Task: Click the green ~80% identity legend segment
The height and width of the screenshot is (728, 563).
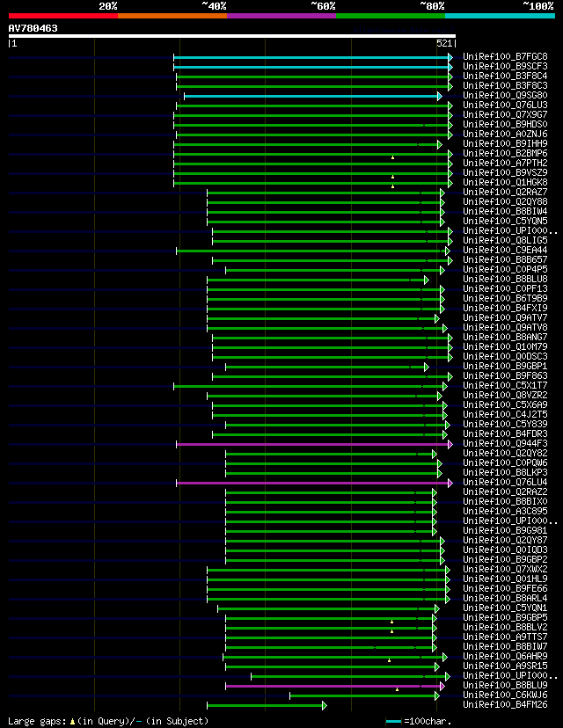Action: point(391,16)
